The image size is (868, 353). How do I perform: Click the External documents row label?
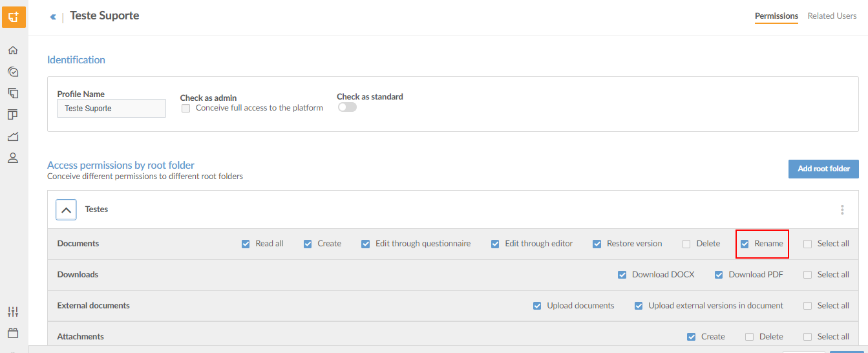[x=94, y=306]
